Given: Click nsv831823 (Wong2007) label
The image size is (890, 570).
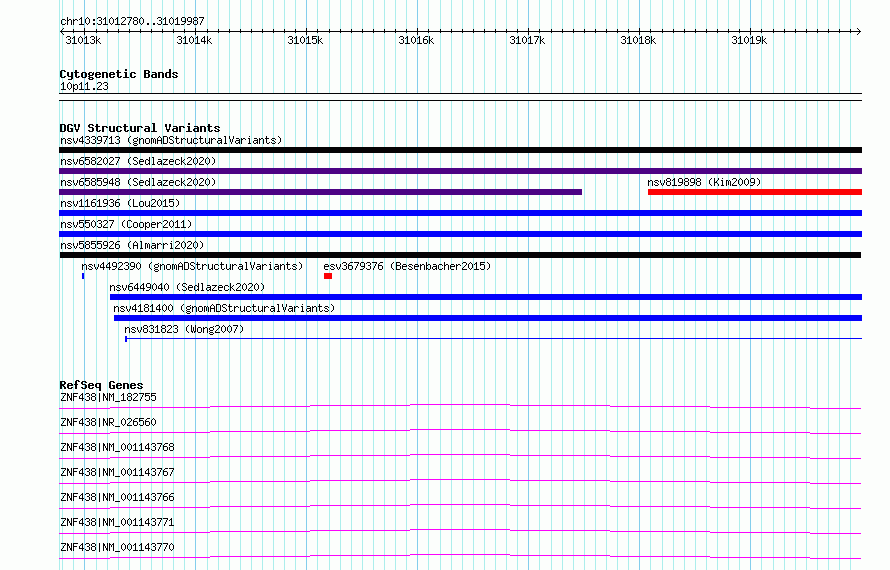Looking at the screenshot, I should click(184, 329).
